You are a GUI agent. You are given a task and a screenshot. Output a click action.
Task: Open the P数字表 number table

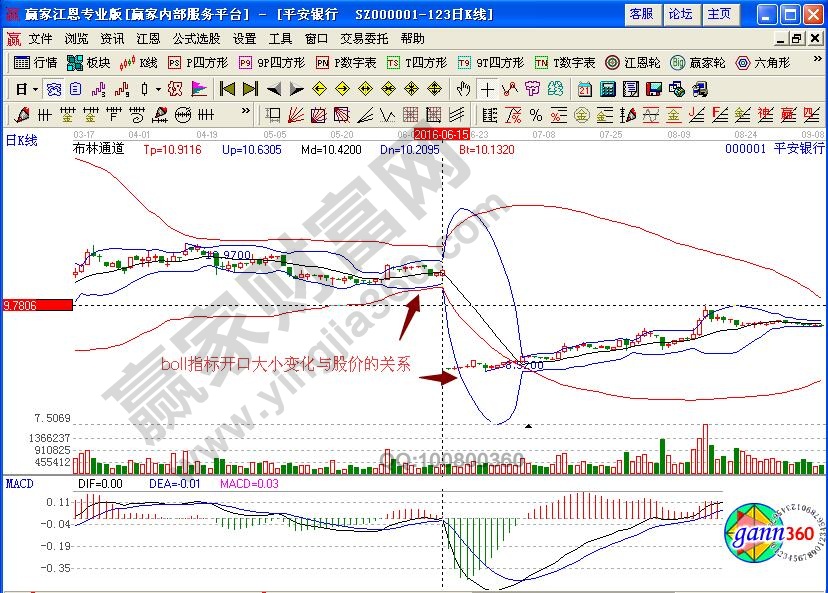click(x=345, y=62)
